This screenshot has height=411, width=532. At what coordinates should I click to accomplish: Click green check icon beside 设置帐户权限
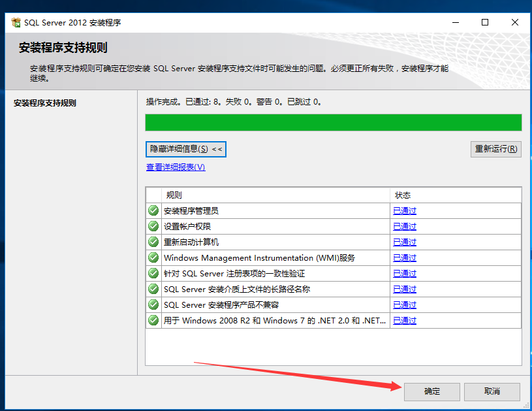click(153, 226)
